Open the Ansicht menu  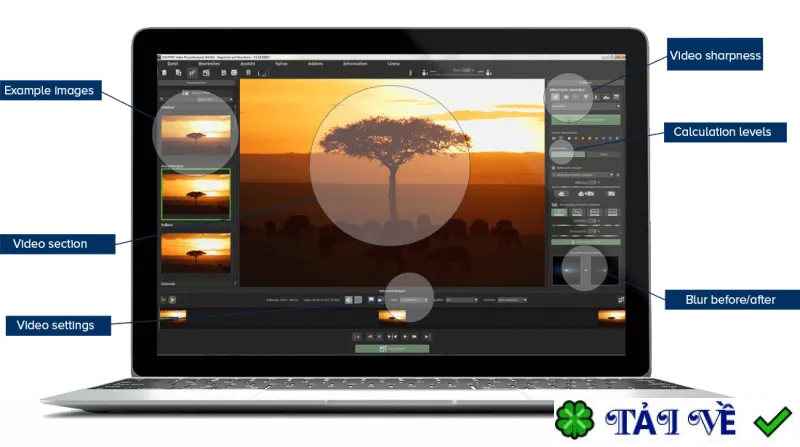[x=247, y=64]
